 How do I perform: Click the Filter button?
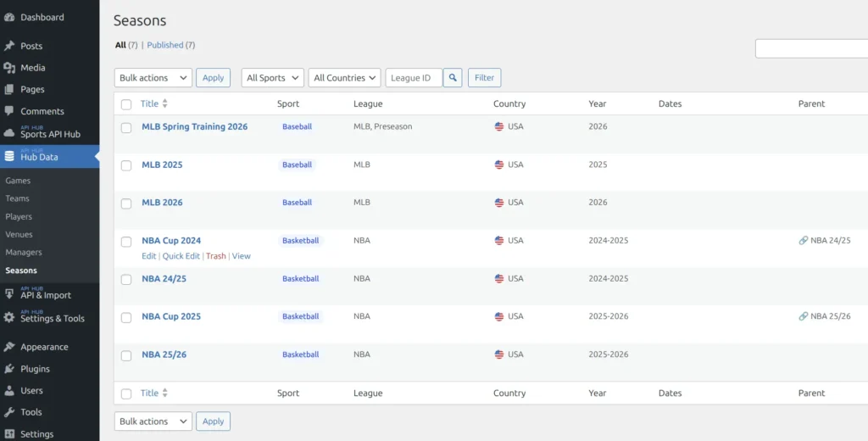[484, 77]
